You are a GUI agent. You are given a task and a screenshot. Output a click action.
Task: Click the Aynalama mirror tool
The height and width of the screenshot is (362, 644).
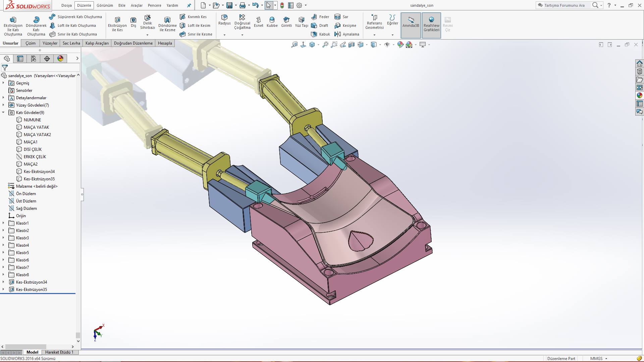click(x=347, y=34)
